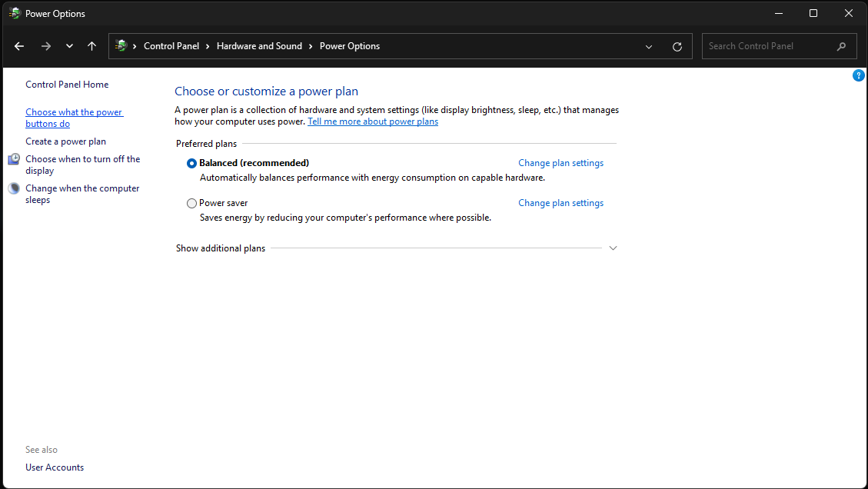Screen dimensions: 868x489
Task: Open Change when the computer sleeps
Action: coord(82,195)
